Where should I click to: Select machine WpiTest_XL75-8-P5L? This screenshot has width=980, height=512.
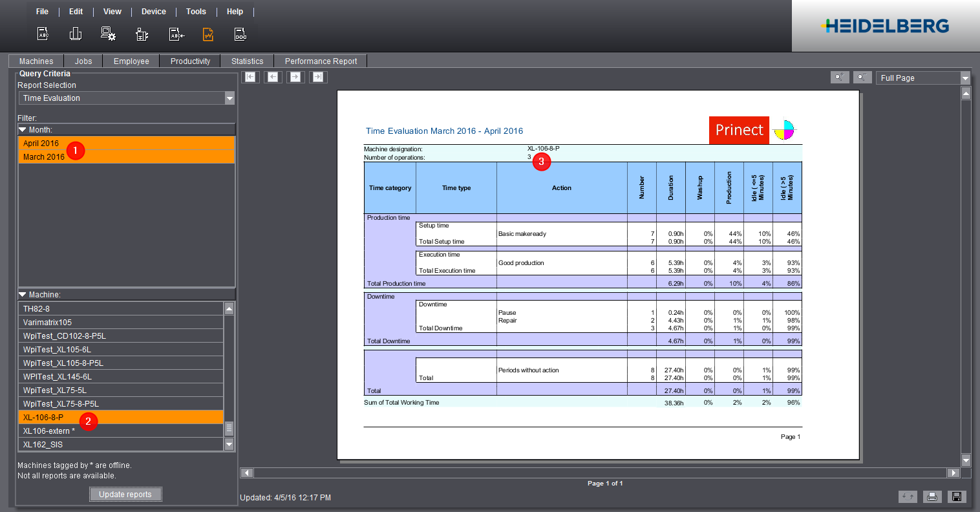(x=121, y=404)
